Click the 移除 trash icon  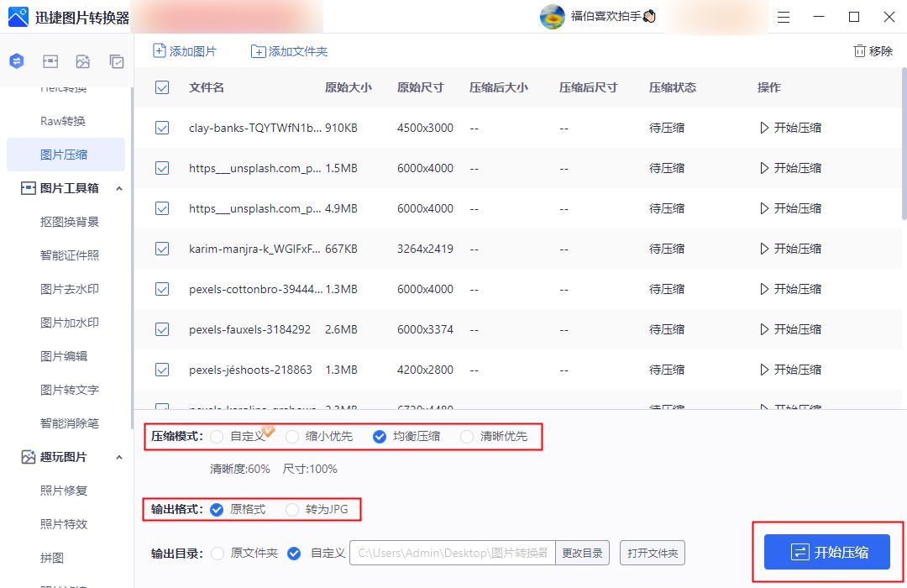[860, 51]
